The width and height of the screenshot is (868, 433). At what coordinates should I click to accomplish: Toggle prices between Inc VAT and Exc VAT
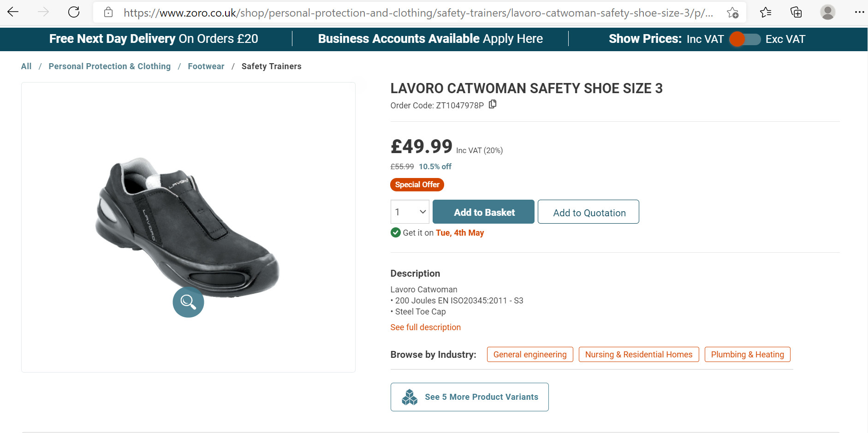744,39
